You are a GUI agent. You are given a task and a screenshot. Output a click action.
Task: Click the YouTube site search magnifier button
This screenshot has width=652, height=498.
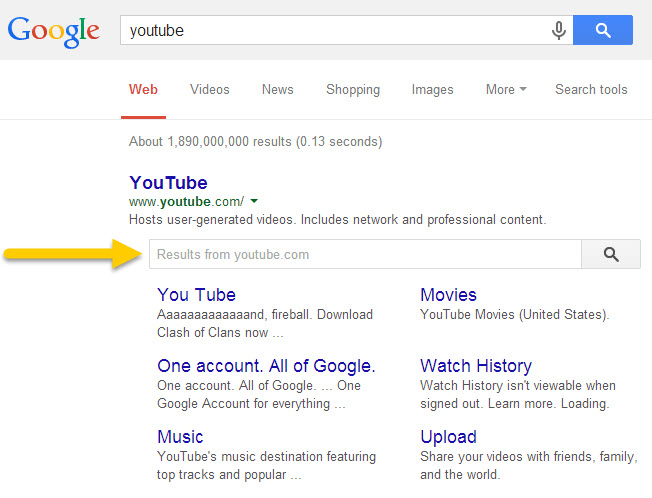pyautogui.click(x=611, y=255)
